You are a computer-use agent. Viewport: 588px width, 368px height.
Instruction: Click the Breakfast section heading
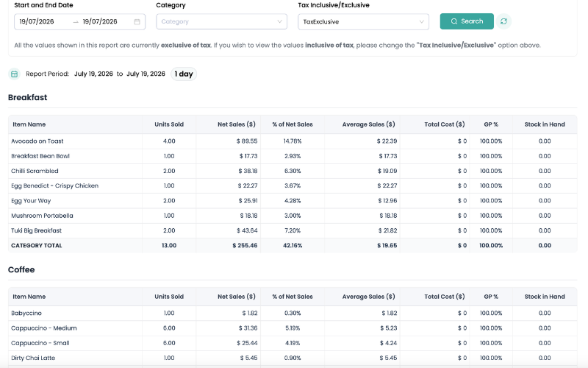click(28, 98)
